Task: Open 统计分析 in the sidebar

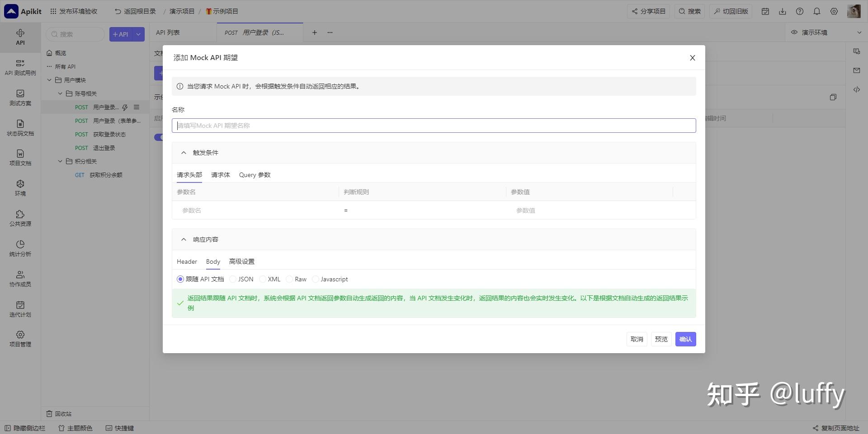Action: pos(20,249)
